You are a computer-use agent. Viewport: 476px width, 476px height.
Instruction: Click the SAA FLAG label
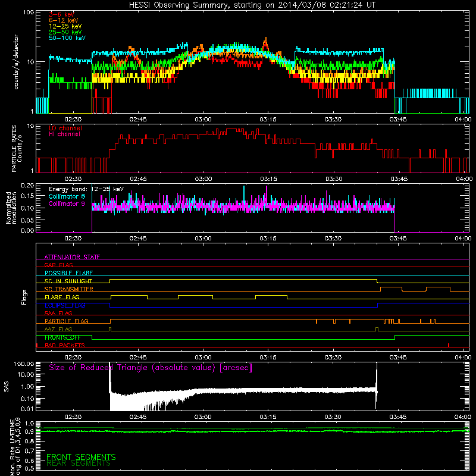click(58, 313)
